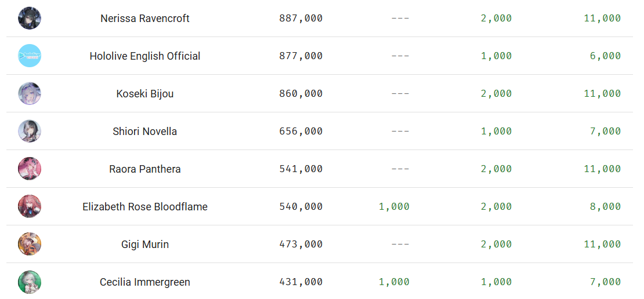Click Gigi Murin's 473,000 subscriber count
Image resolution: width=644 pixels, height=299 pixels.
coord(301,245)
